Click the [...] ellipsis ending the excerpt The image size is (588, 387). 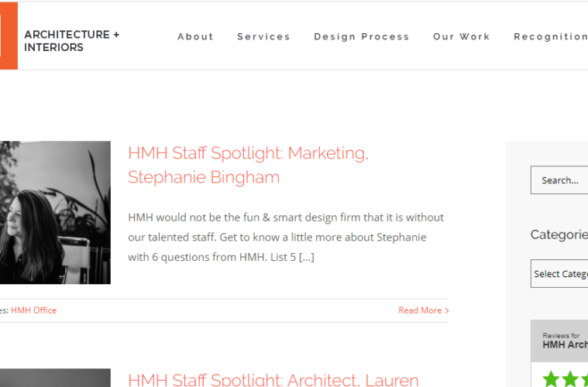click(306, 257)
